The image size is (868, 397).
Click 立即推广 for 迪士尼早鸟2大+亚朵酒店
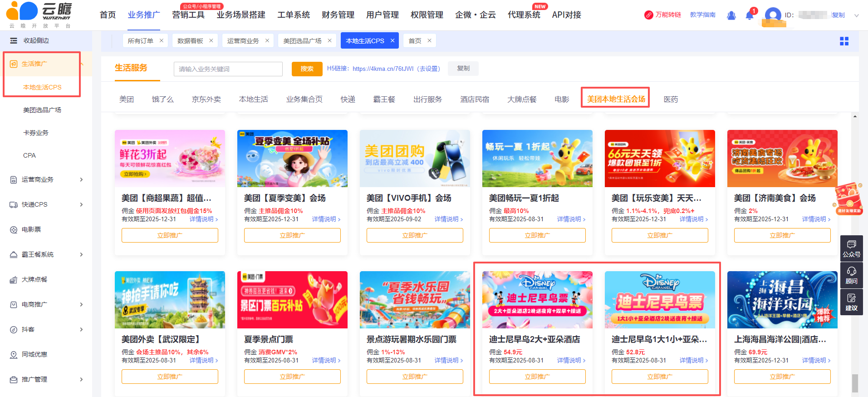point(537,377)
